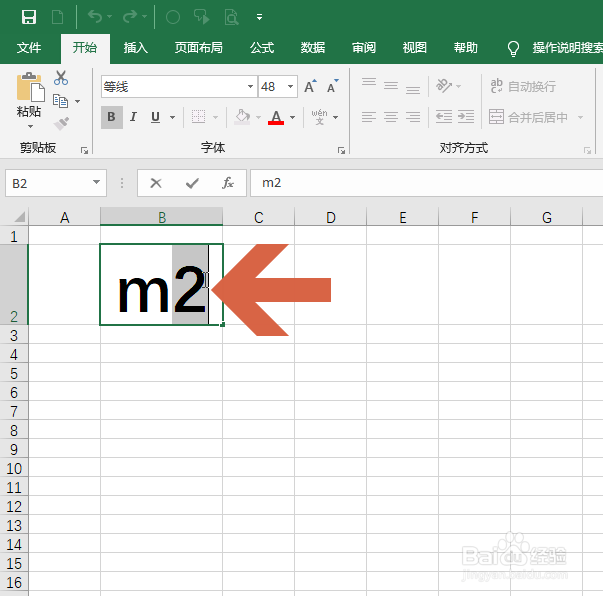Toggle Underline formatting
603x596 pixels.
pos(155,117)
